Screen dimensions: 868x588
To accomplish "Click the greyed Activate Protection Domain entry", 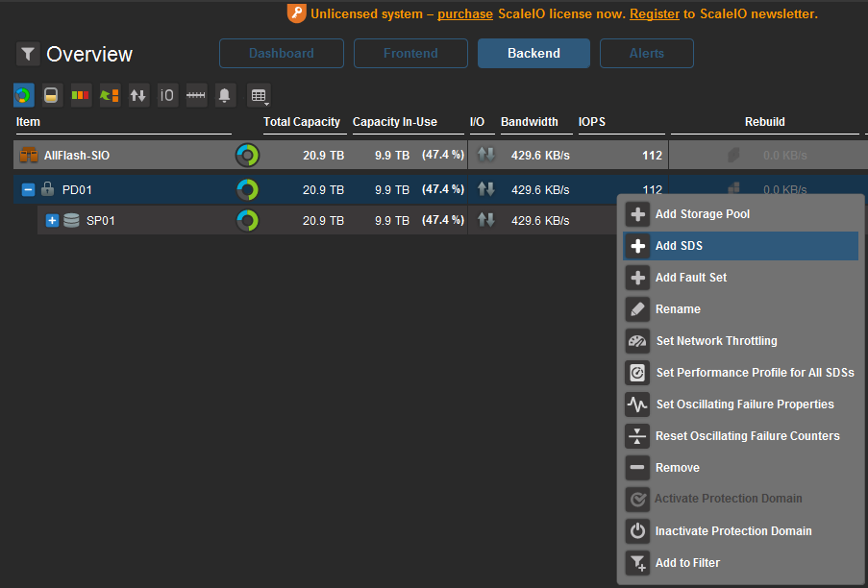I will click(741, 499).
